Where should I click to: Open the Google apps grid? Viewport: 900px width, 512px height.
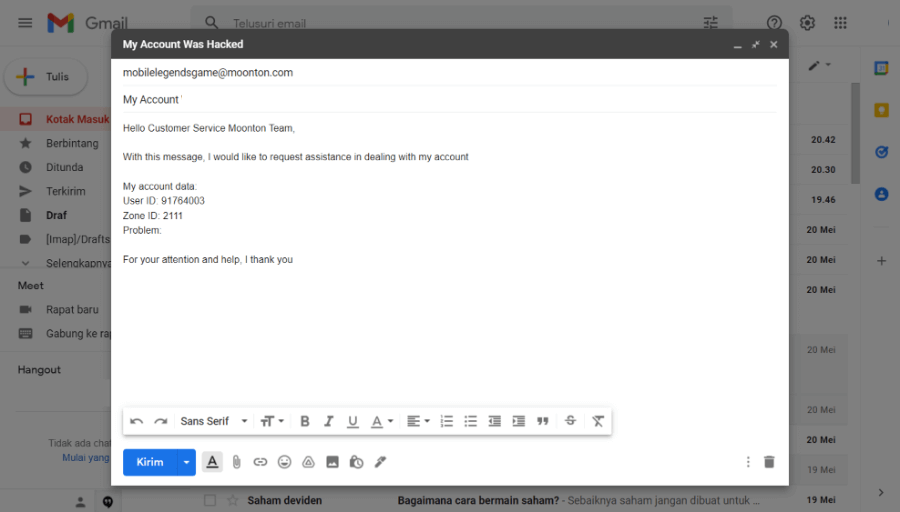coord(840,23)
